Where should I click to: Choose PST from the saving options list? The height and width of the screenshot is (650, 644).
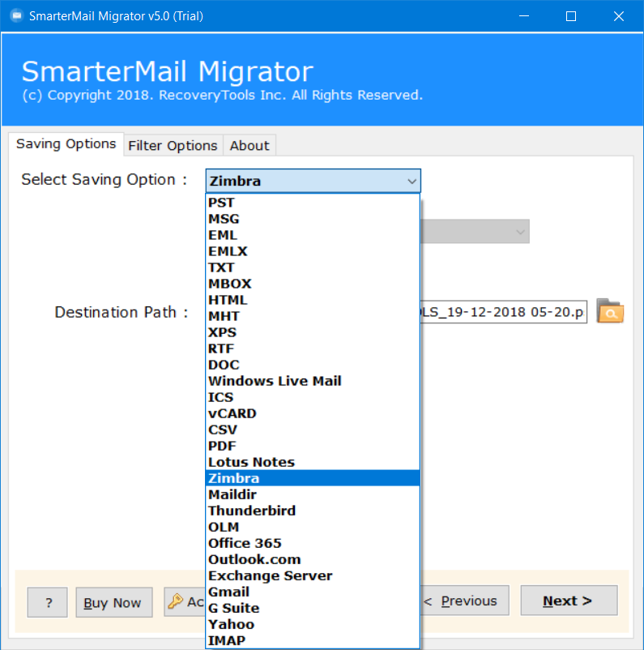tap(313, 203)
